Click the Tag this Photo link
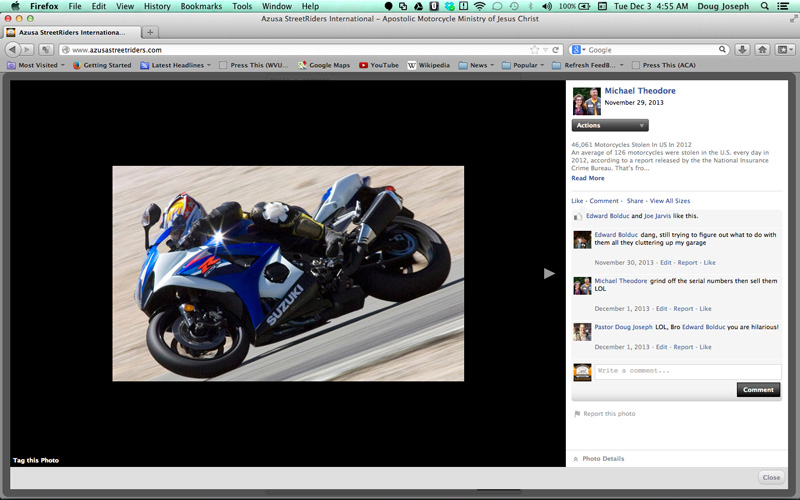800x500 pixels. click(36, 460)
